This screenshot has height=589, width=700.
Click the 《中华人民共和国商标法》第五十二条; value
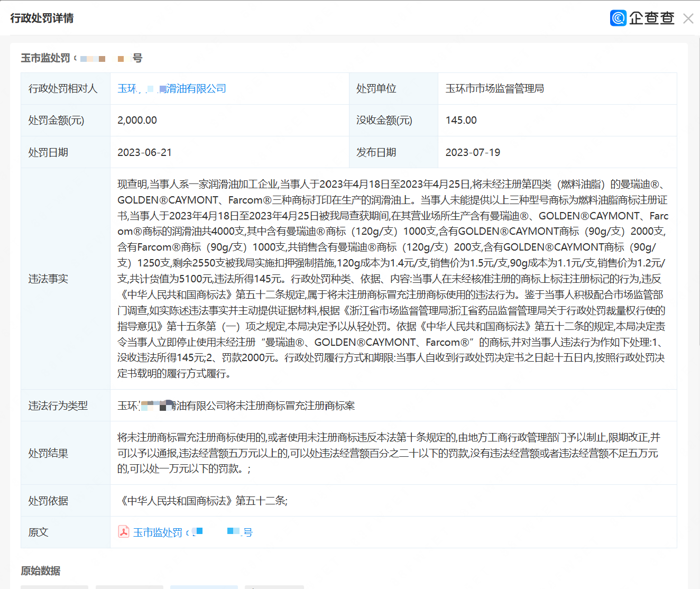[202, 501]
